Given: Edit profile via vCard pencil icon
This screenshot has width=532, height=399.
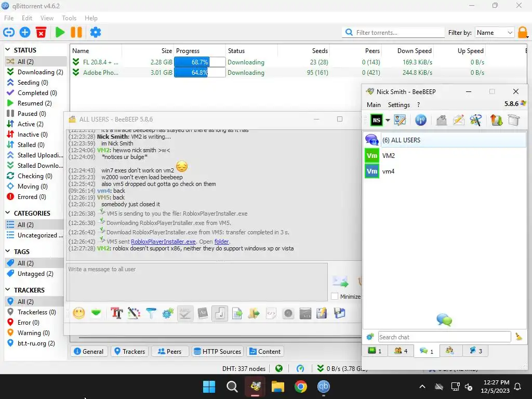Looking at the screenshot, I should [400, 120].
